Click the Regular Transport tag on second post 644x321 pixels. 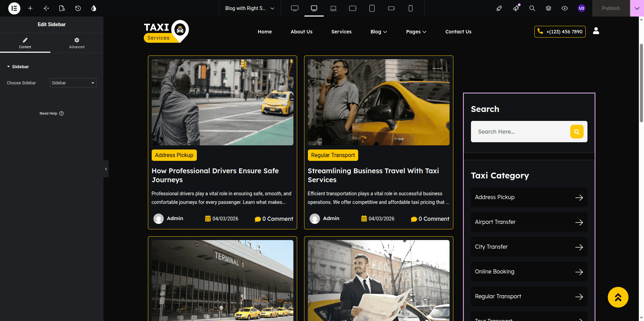click(x=333, y=155)
